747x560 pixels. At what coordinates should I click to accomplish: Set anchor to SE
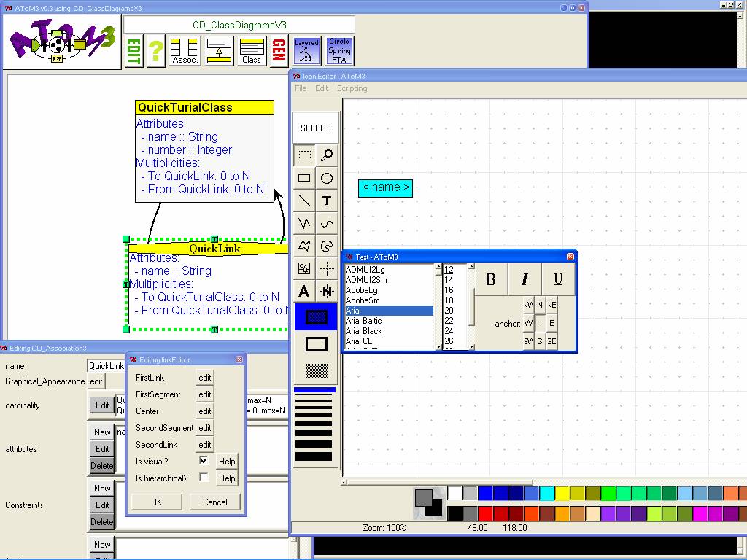click(551, 341)
